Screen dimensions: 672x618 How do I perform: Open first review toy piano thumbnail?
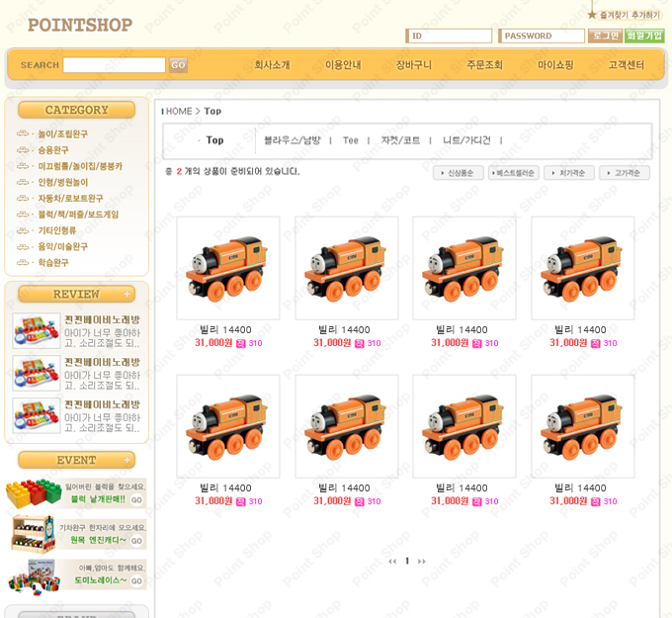click(x=37, y=330)
